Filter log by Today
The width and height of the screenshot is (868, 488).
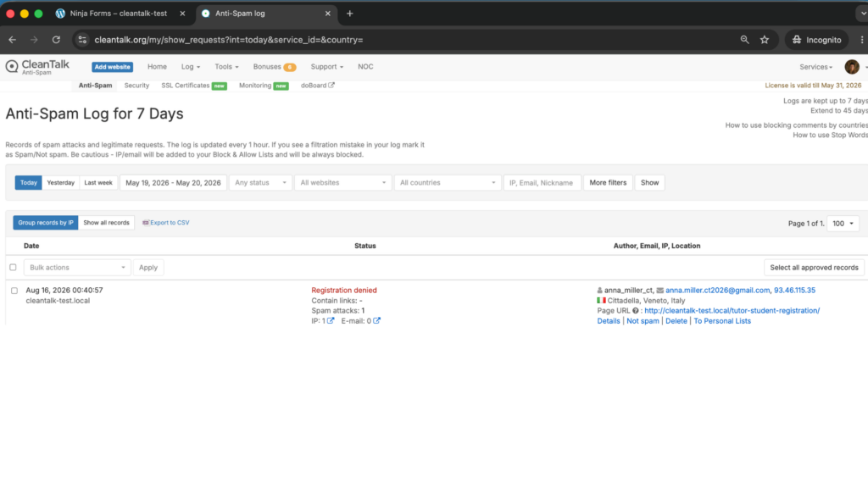(28, 183)
